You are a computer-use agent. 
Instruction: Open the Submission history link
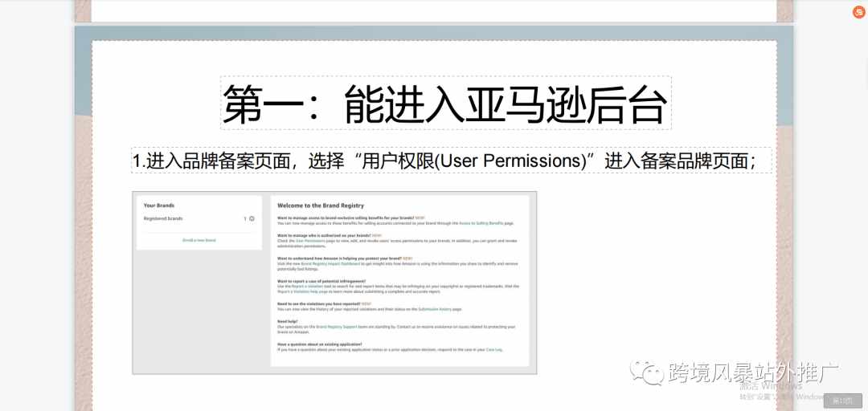click(435, 310)
